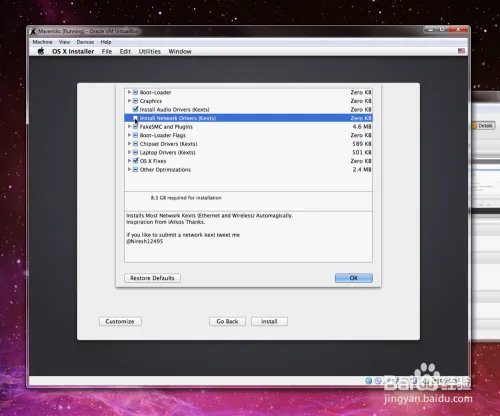This screenshot has width=500, height=416.
Task: Expand the Other Optimizations group
Action: (129, 169)
